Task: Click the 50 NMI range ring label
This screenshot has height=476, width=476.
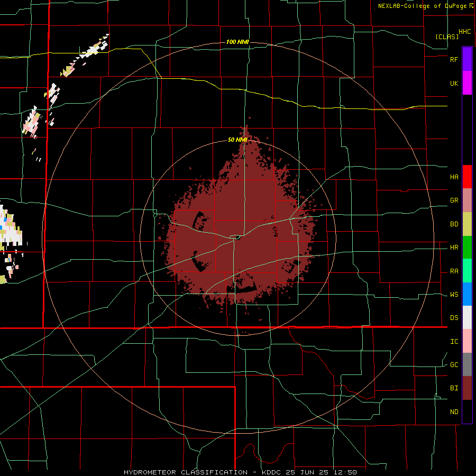Action: click(x=237, y=140)
